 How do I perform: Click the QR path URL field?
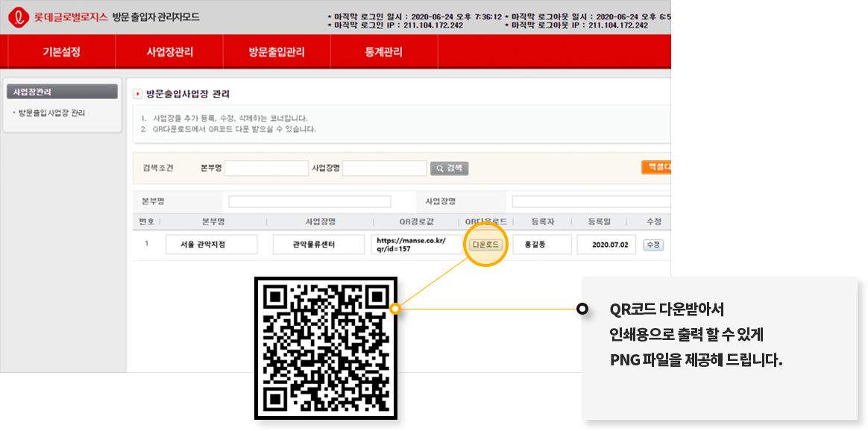pos(416,245)
